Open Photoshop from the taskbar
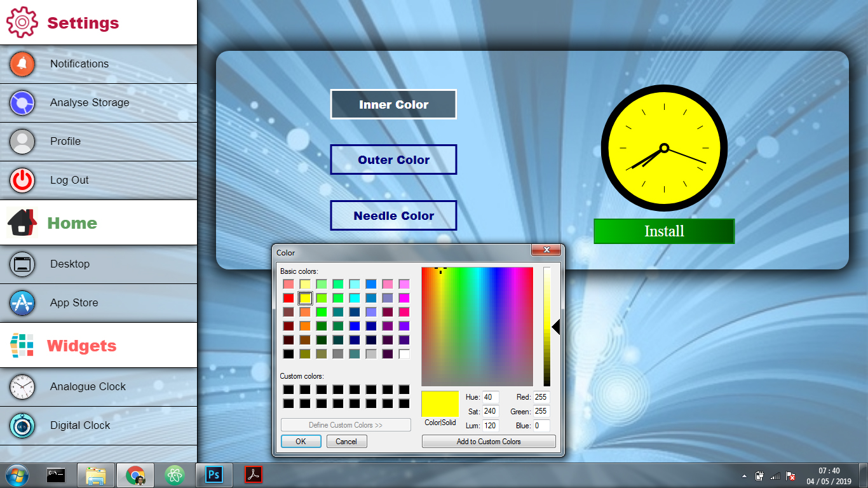 point(214,475)
